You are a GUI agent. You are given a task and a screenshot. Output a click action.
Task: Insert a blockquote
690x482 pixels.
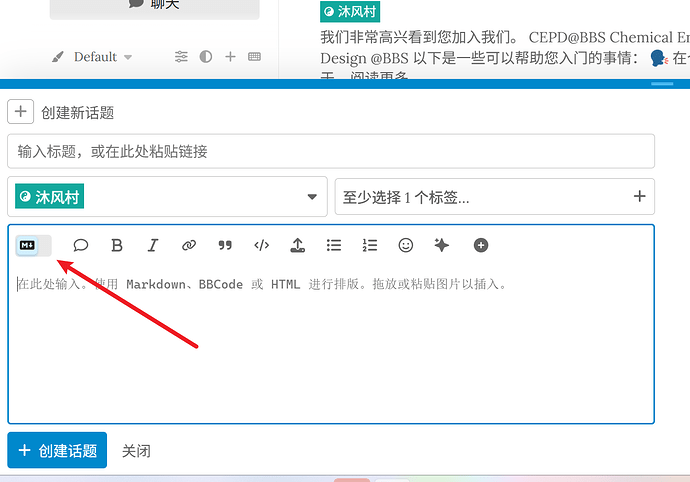(x=225, y=245)
